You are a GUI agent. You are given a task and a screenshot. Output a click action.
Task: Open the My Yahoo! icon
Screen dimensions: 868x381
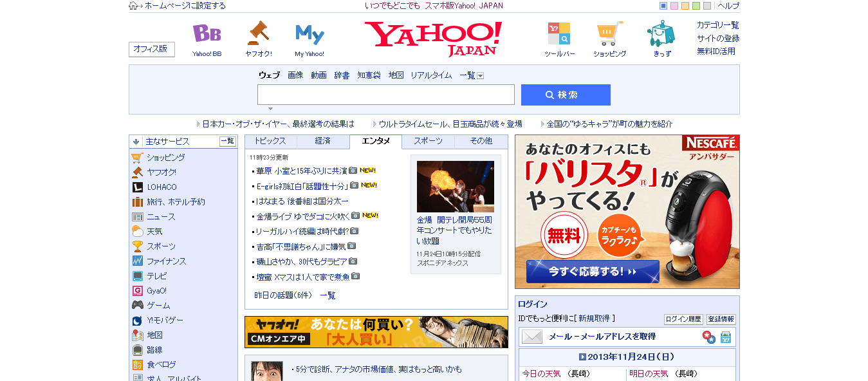point(309,34)
